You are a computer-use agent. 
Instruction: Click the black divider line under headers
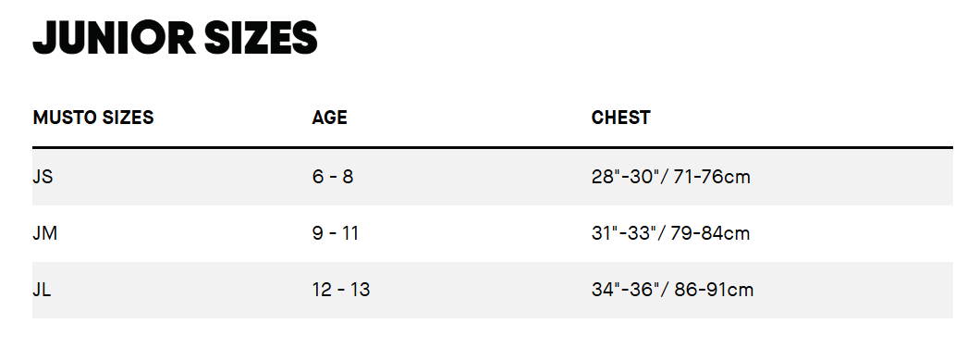tap(493, 148)
